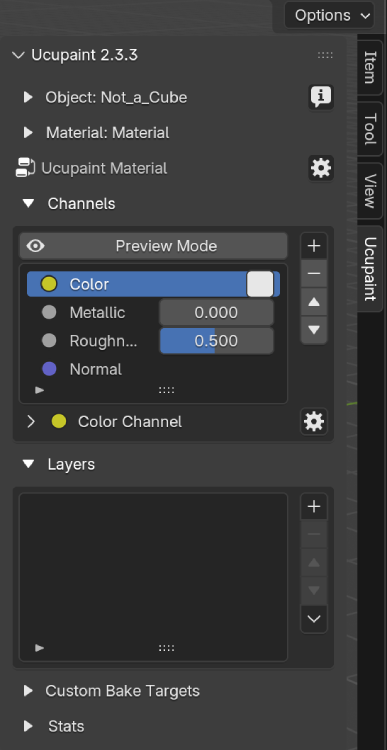Switch to the Item sidebar tab
Image resolution: width=387 pixels, height=750 pixels.
pyautogui.click(x=370, y=67)
